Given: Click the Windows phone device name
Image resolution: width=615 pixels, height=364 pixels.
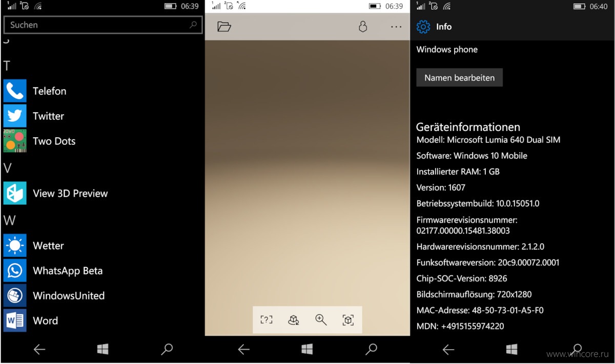Looking at the screenshot, I should [x=447, y=50].
